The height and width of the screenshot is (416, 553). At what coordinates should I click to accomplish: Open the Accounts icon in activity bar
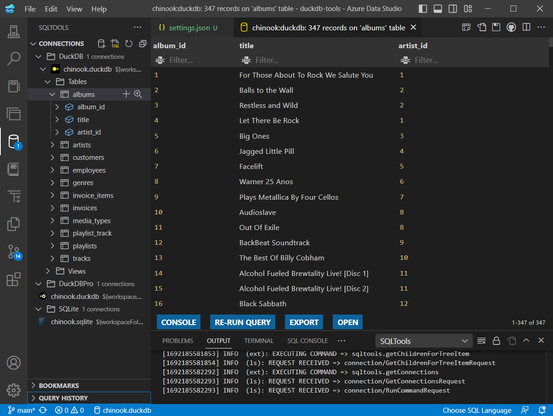pyautogui.click(x=13, y=363)
